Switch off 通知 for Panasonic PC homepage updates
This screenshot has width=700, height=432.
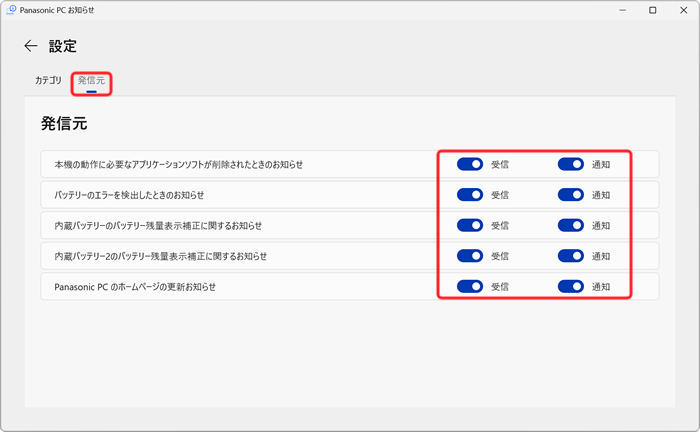click(x=570, y=287)
